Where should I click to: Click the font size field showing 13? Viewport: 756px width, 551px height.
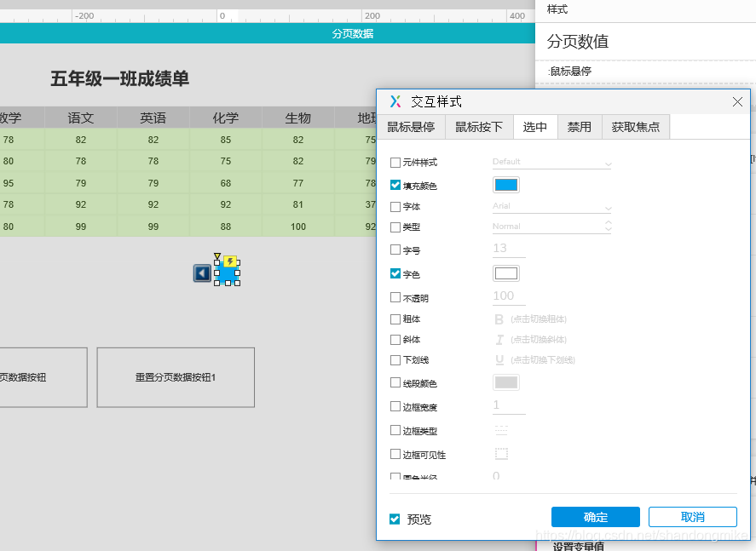[509, 249]
